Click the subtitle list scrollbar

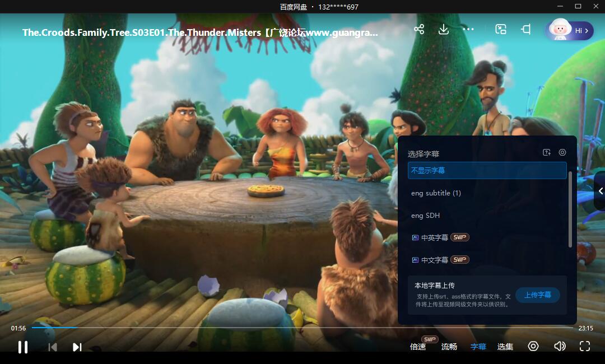click(570, 209)
